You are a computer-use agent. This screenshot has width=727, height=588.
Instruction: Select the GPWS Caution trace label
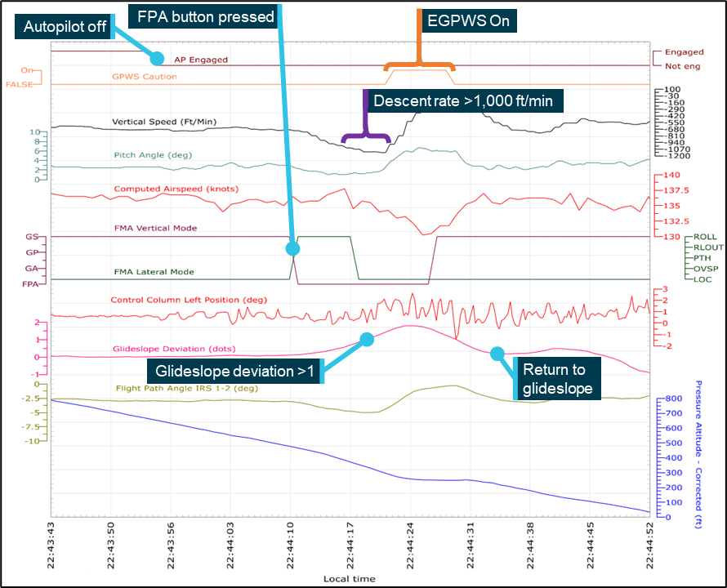click(x=144, y=77)
